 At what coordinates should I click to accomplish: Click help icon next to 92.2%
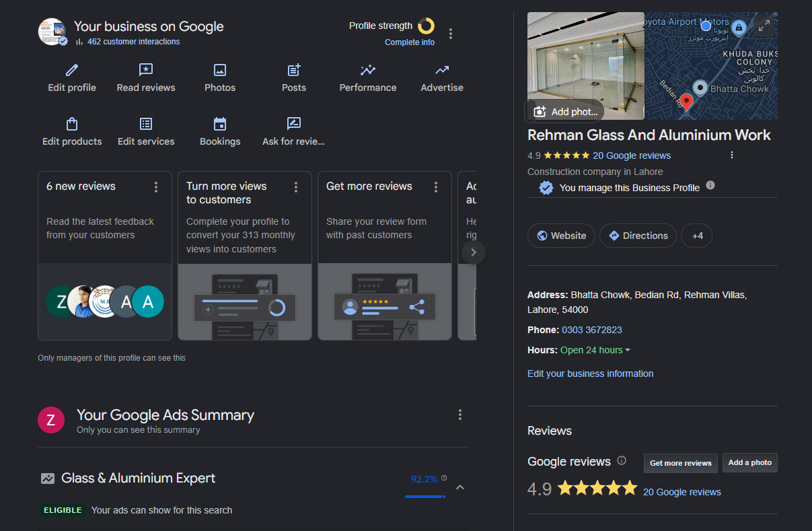click(444, 478)
